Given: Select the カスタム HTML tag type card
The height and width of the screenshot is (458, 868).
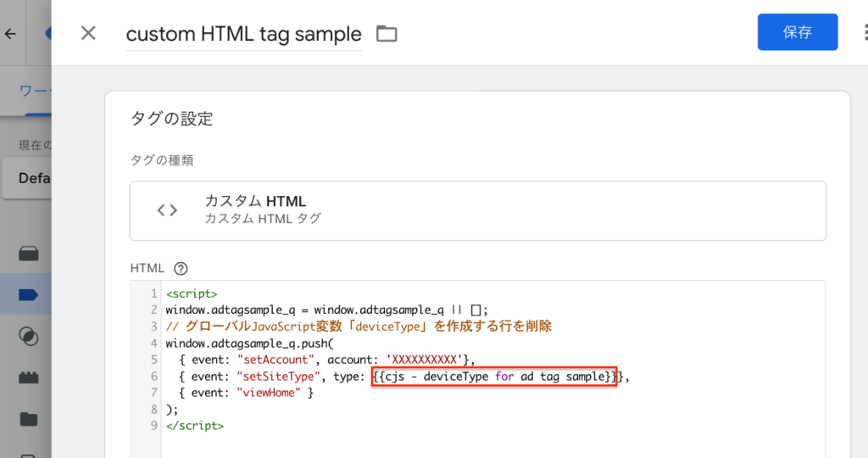Looking at the screenshot, I should [478, 210].
